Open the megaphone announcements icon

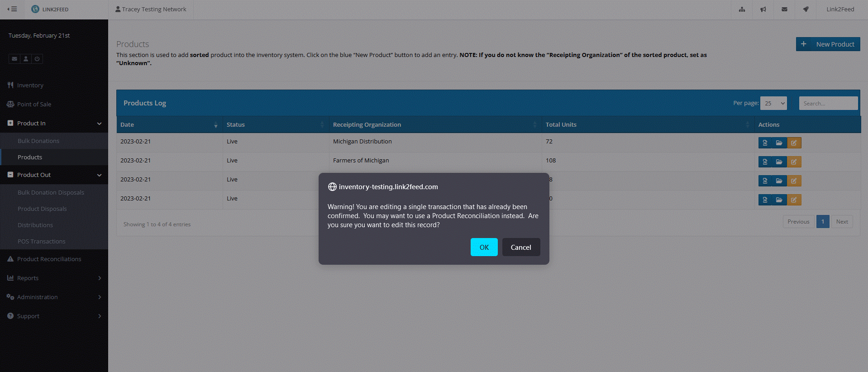click(x=763, y=9)
